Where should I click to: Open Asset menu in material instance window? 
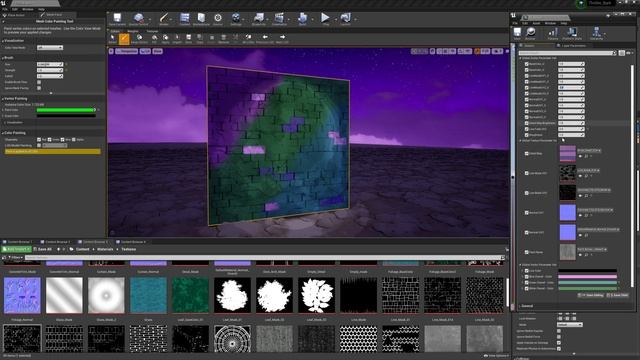(x=536, y=23)
